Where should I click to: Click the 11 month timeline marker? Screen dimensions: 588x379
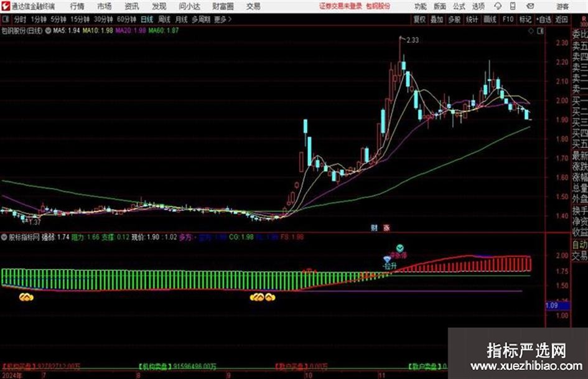click(x=382, y=375)
